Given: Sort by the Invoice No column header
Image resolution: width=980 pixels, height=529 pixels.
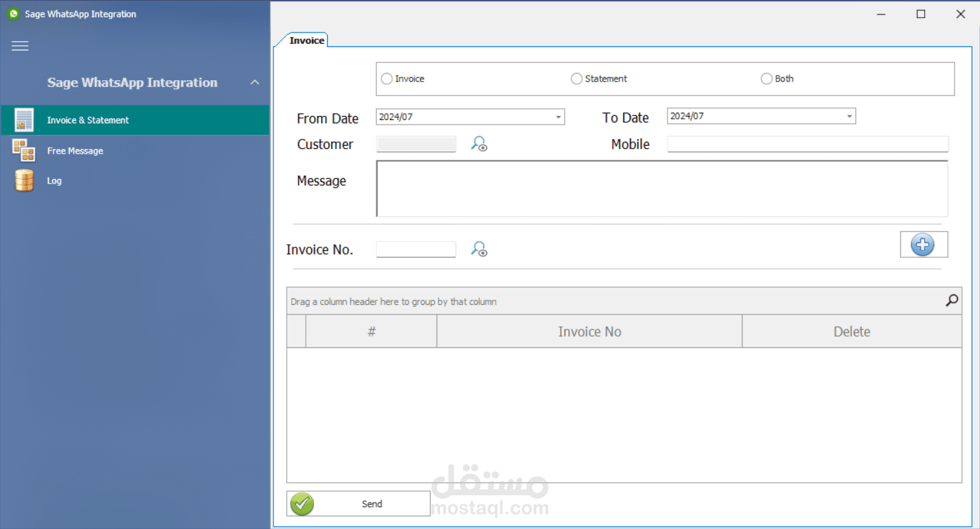Looking at the screenshot, I should (589, 331).
